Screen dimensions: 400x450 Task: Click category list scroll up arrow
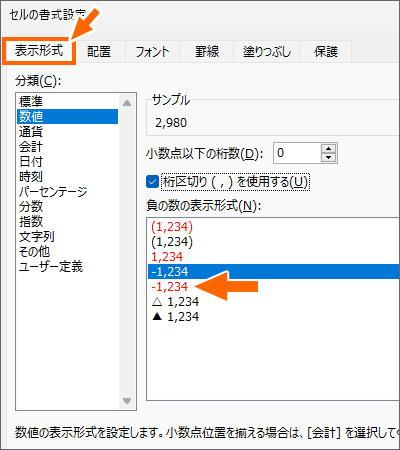127,103
